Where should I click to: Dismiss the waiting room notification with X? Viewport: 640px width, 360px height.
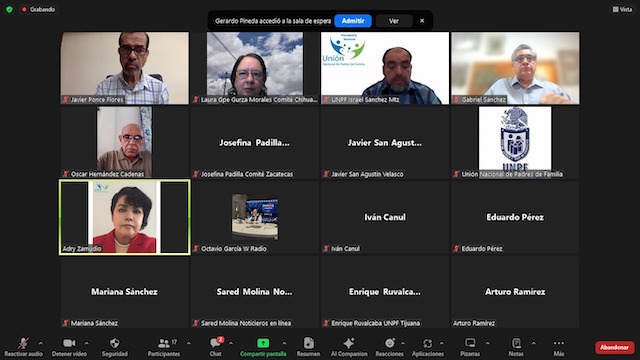click(422, 21)
